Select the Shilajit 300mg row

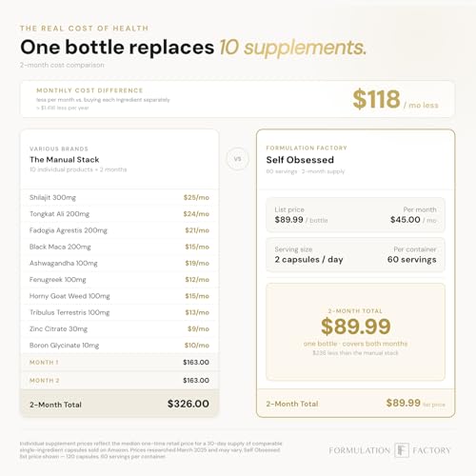(x=120, y=197)
